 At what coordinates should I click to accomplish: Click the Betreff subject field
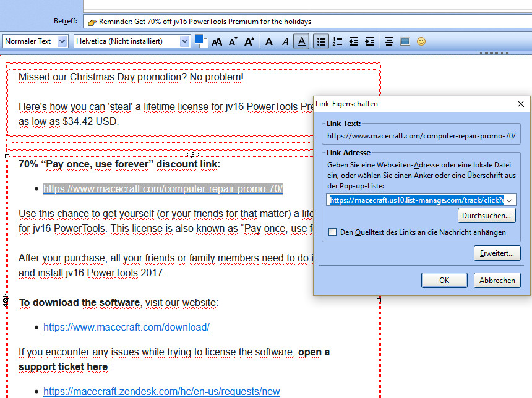[307, 22]
